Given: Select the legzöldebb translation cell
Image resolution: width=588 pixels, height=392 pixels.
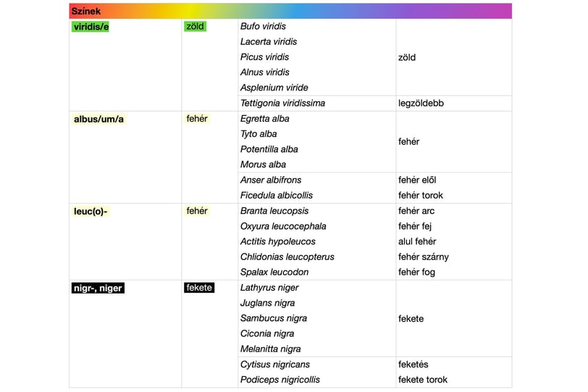Looking at the screenshot, I should click(x=421, y=104).
